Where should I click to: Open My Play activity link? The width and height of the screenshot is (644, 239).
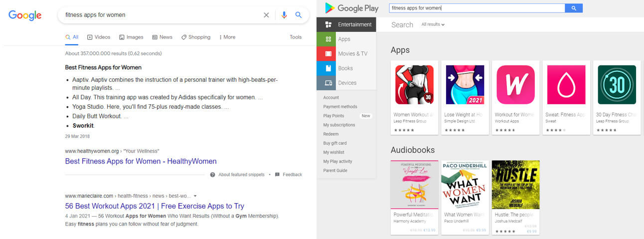[x=337, y=161]
